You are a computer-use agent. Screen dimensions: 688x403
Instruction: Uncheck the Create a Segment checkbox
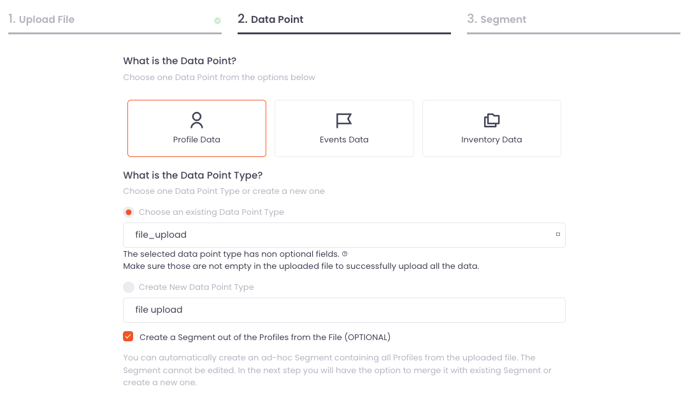tap(128, 336)
